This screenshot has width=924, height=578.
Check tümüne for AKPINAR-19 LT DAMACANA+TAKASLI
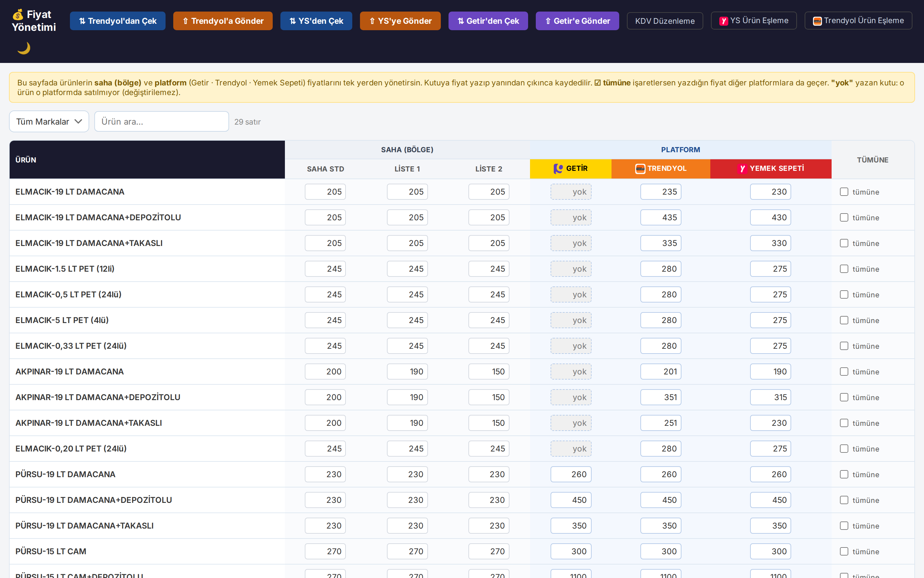tap(844, 423)
